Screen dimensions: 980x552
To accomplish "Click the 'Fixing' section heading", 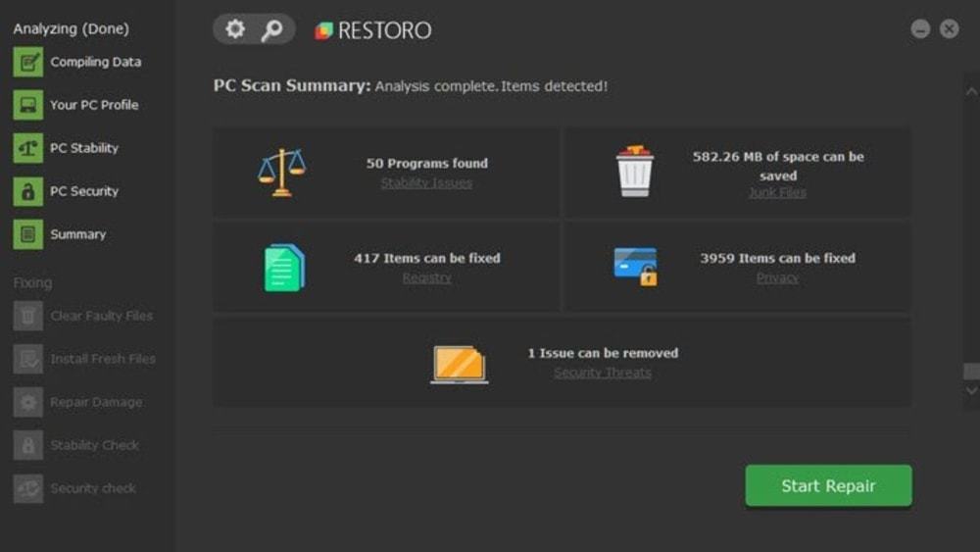I will pos(32,282).
